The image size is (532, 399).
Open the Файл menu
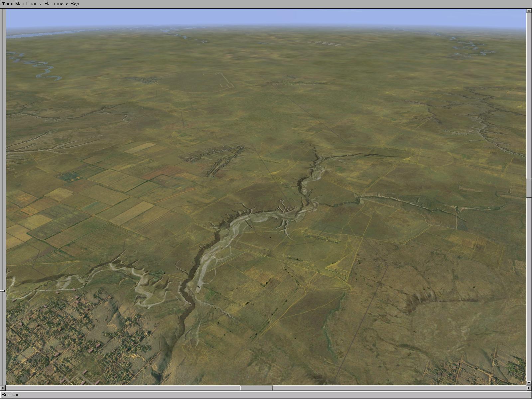coord(8,4)
